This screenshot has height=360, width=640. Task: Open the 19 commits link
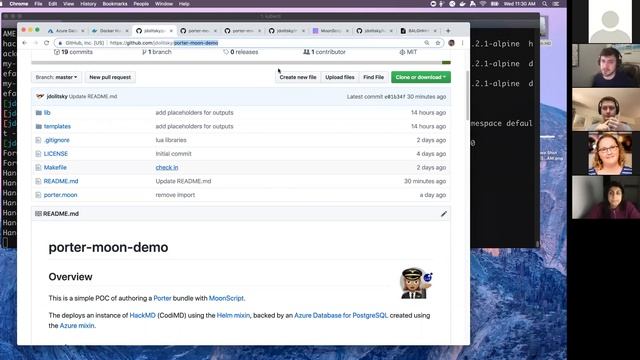pos(73,52)
